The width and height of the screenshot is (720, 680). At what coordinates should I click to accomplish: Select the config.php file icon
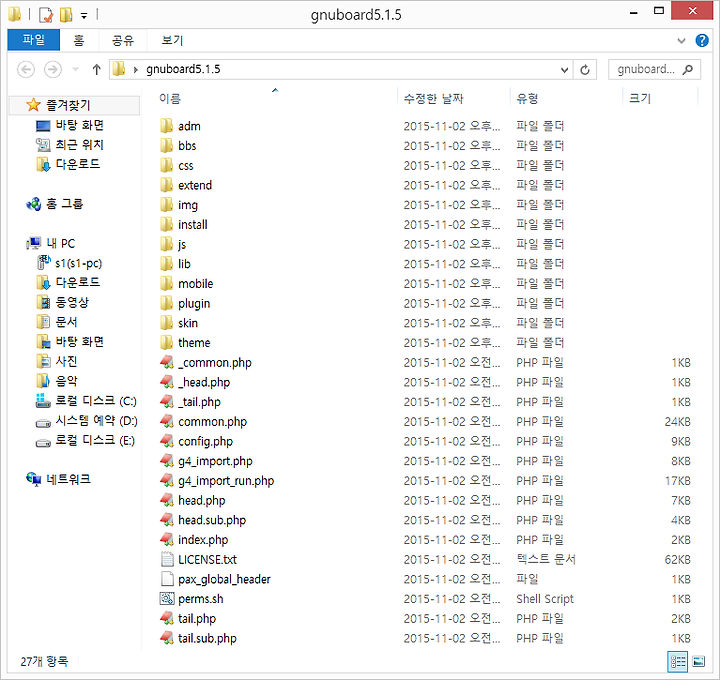167,441
